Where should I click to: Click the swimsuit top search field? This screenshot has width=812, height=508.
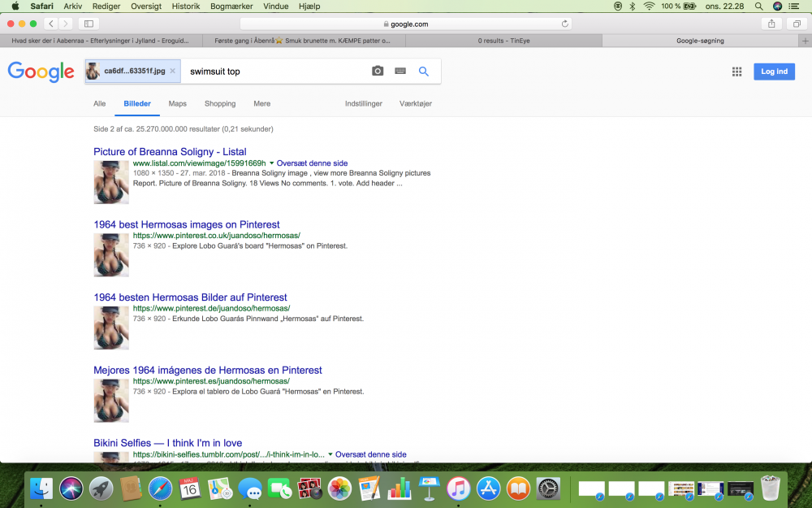pos(274,72)
